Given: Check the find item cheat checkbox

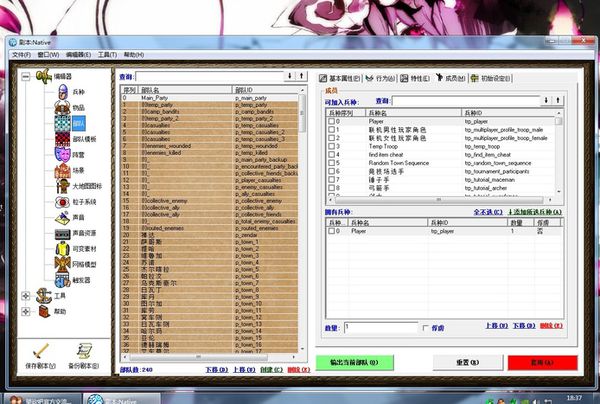Looking at the screenshot, I should click(x=331, y=155).
